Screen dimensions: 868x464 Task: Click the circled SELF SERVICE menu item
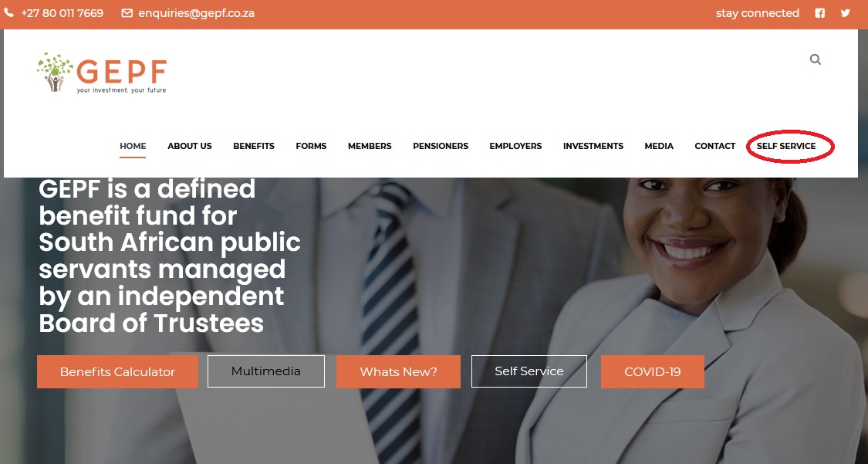click(786, 146)
